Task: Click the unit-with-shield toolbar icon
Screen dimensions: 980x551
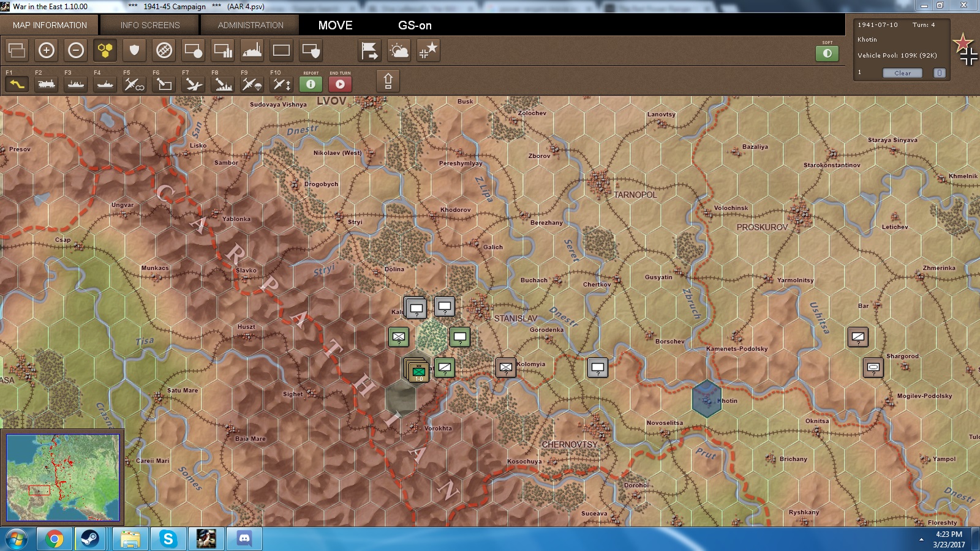Action: 311,50
